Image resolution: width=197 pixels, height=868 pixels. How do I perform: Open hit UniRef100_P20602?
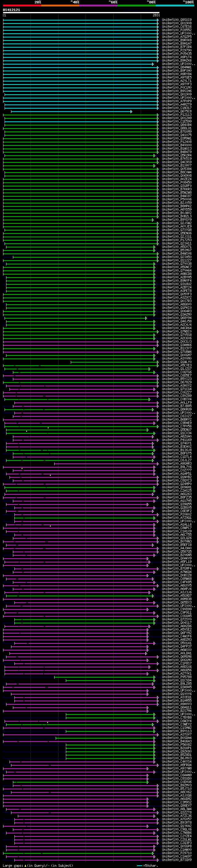tap(177, 514)
